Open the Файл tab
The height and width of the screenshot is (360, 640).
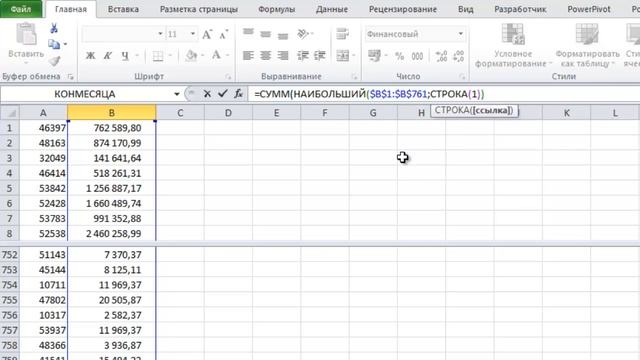pos(21,9)
